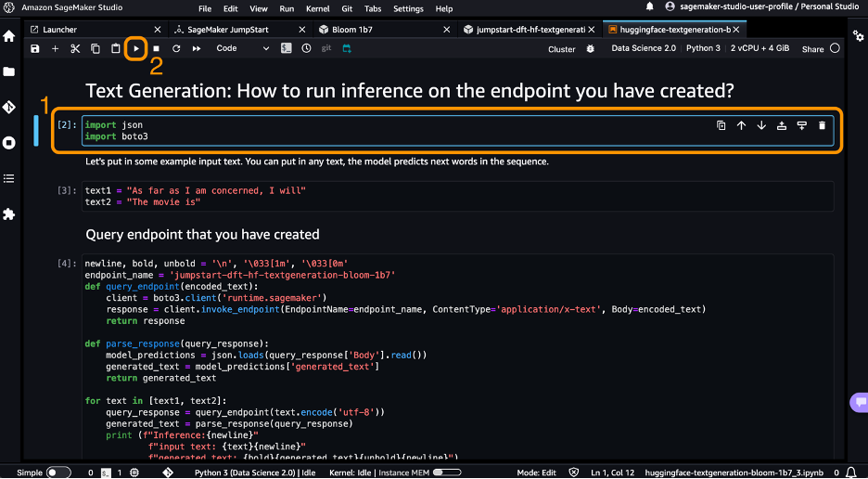Click the Python 3 kernel name button
The width and height of the screenshot is (868, 479).
pos(703,48)
